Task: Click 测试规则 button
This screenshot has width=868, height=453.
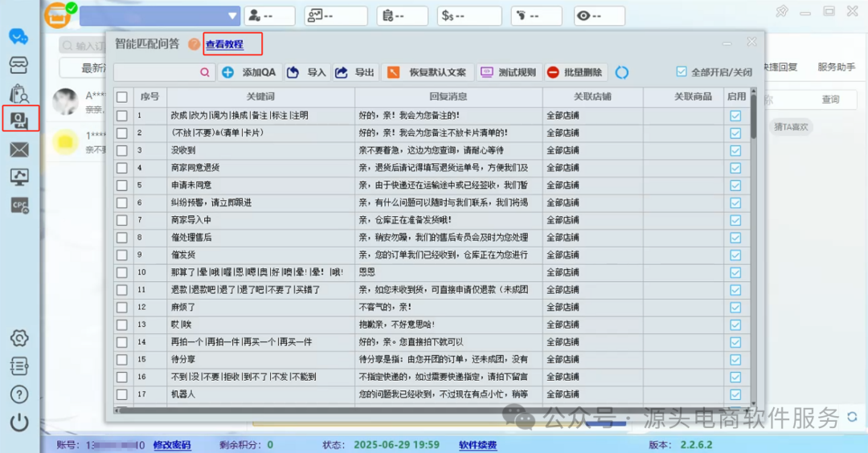Action: point(509,72)
